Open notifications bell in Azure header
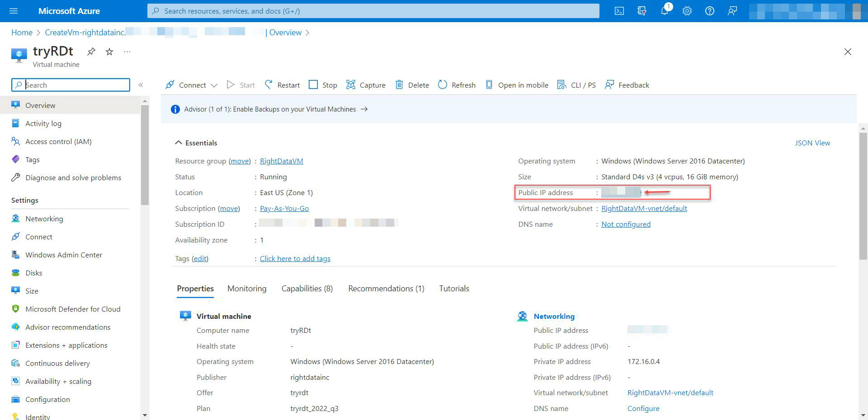This screenshot has width=868, height=420. [x=665, y=11]
